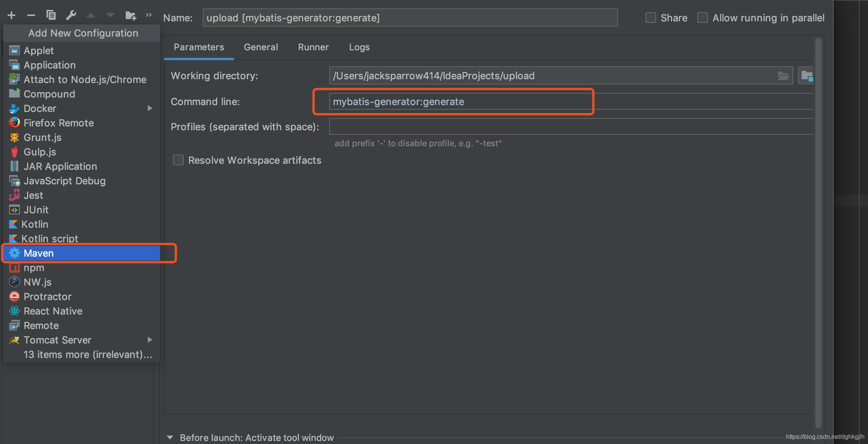Select JUnit configuration type

[81, 210]
